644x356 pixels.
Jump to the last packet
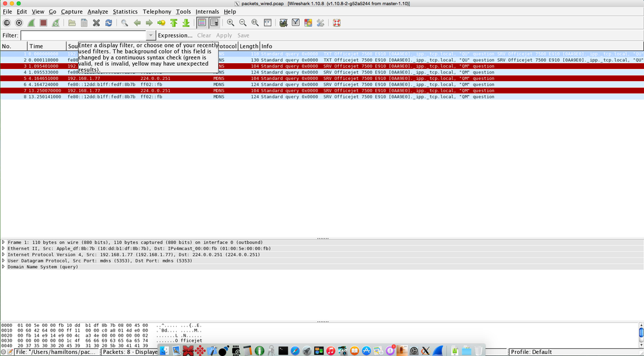186,23
